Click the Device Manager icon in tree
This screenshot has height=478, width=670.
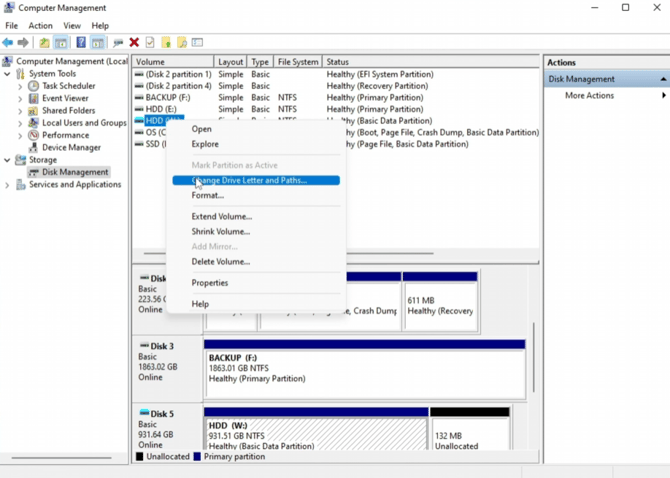tap(33, 147)
